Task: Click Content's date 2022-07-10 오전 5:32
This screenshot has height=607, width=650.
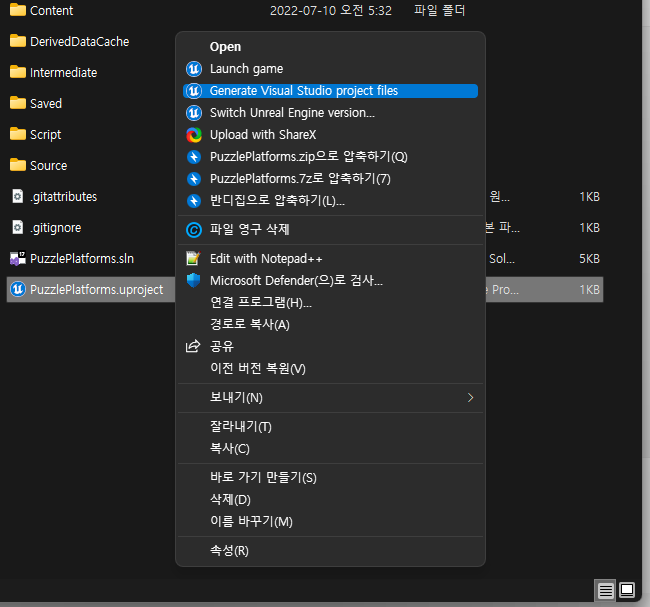Action: (x=331, y=10)
